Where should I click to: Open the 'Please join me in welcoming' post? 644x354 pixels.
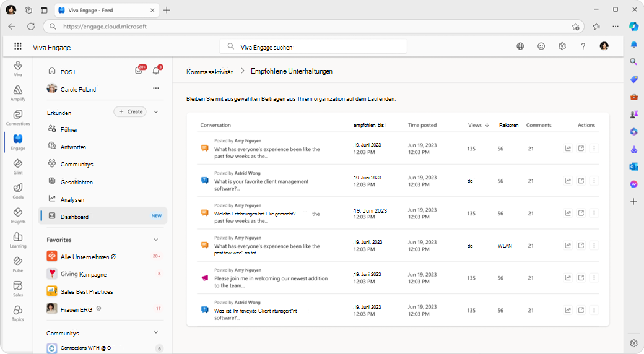(271, 282)
